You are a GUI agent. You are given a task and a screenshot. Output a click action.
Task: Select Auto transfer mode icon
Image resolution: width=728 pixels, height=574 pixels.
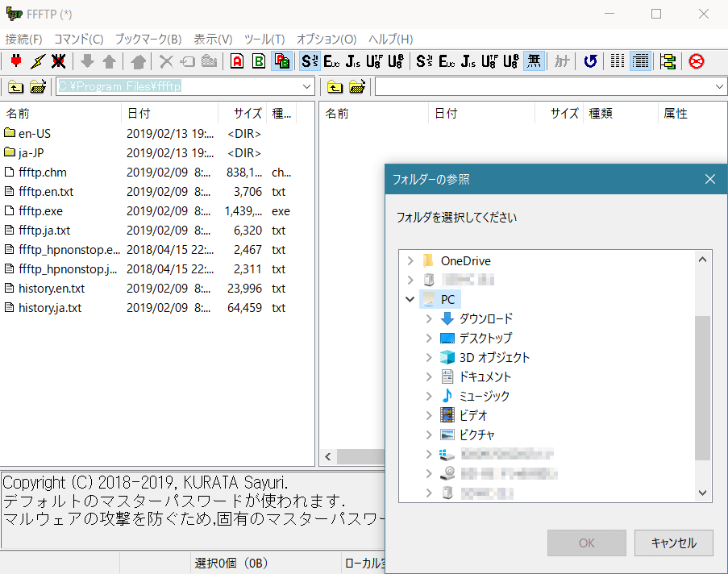click(x=282, y=61)
